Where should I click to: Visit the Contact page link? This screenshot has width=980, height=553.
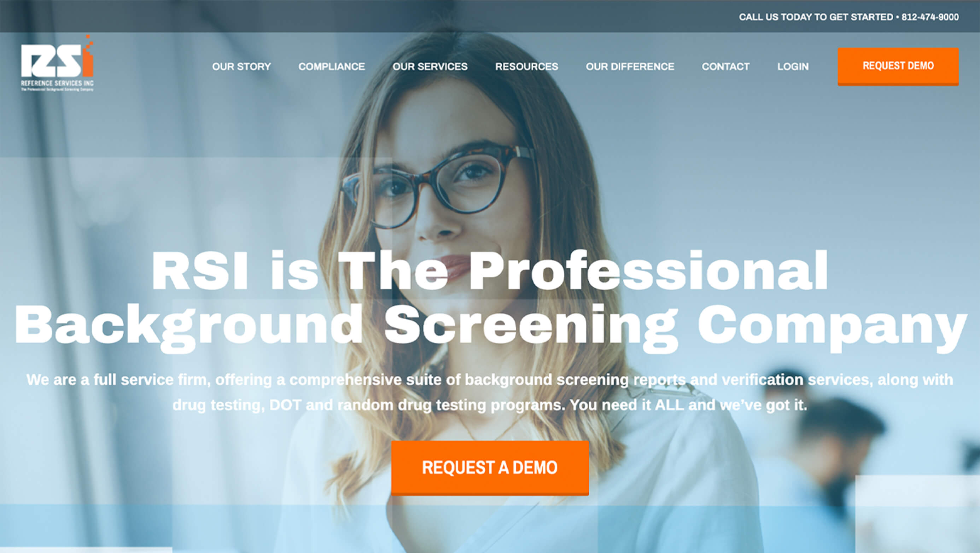tap(725, 66)
